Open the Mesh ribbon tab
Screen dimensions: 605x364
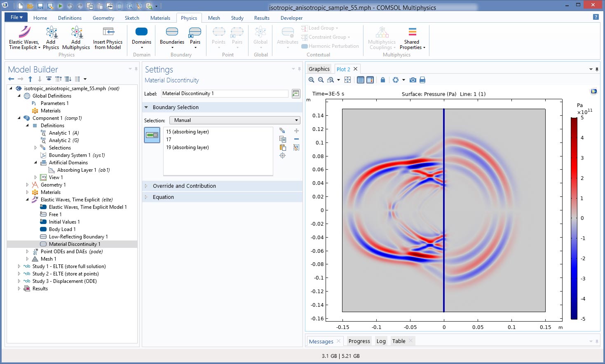point(214,18)
